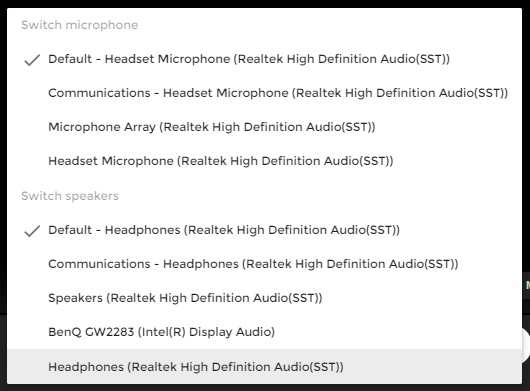The width and height of the screenshot is (530, 391).
Task: Switch microphone to Microphone Array
Action: pyautogui.click(x=264, y=127)
